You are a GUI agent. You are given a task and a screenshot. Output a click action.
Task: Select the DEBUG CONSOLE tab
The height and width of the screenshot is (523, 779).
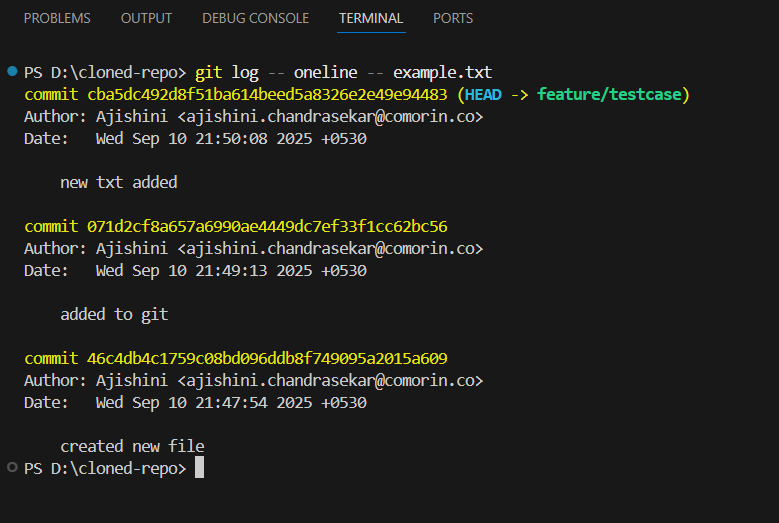[255, 18]
